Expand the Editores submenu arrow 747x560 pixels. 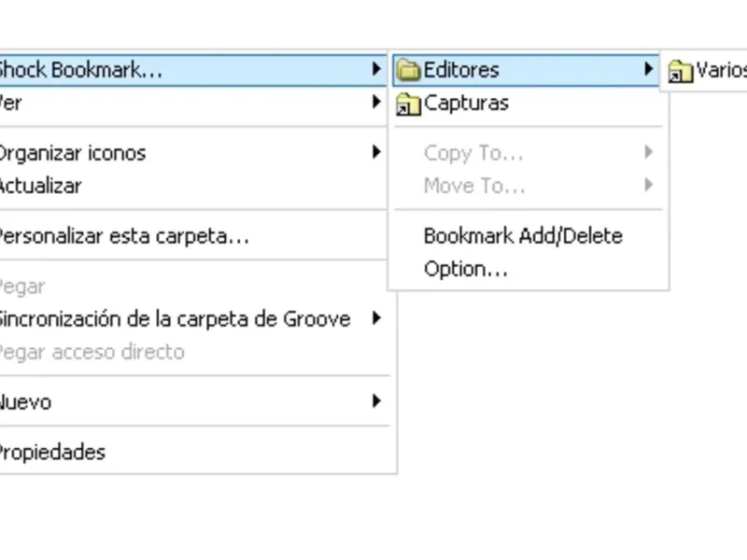click(x=648, y=69)
